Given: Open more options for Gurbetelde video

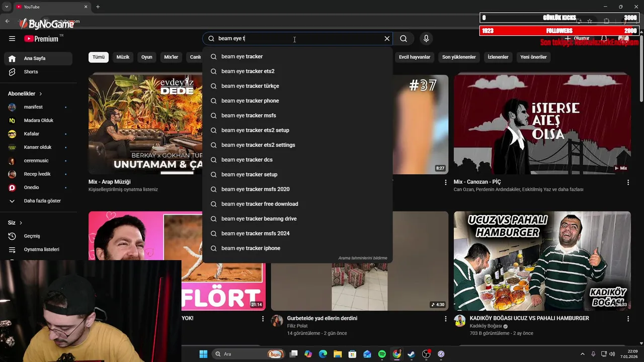Looking at the screenshot, I should pos(445,319).
